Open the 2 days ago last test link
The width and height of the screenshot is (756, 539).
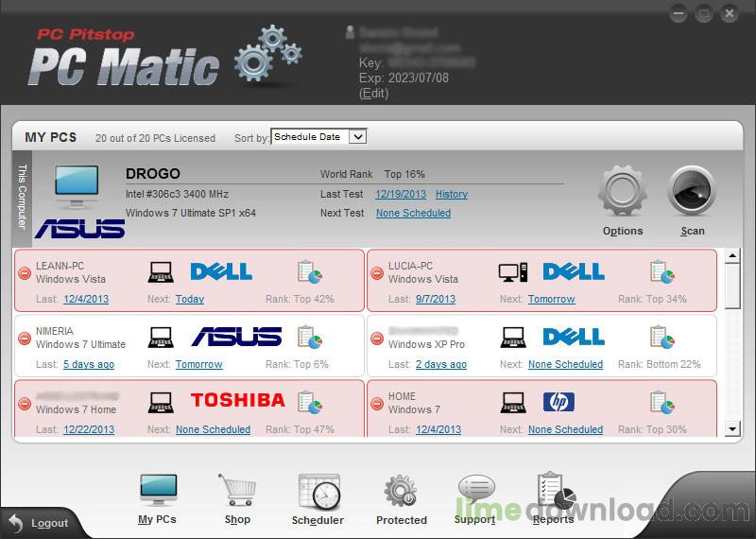click(441, 364)
